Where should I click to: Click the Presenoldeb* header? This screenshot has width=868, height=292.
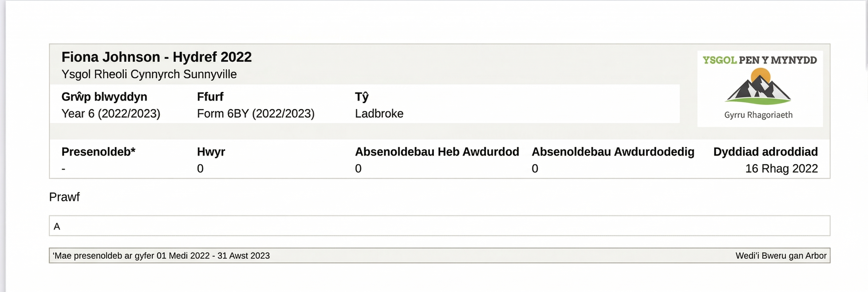click(x=98, y=152)
